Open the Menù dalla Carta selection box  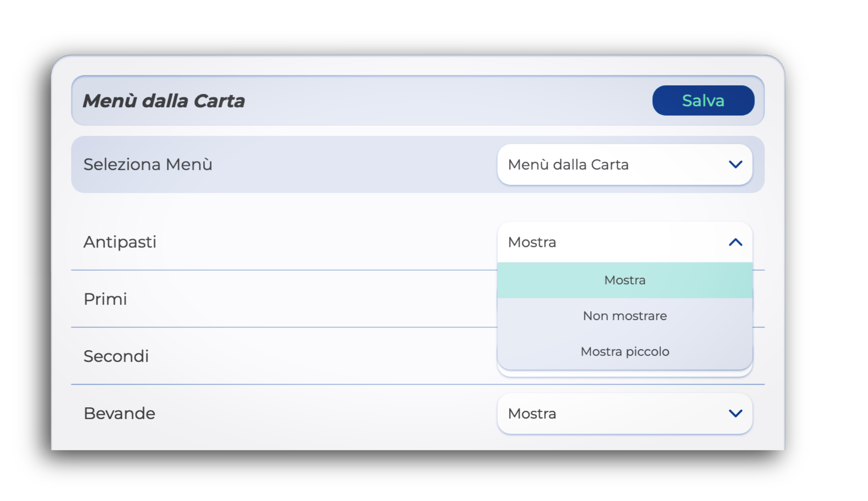(x=617, y=165)
